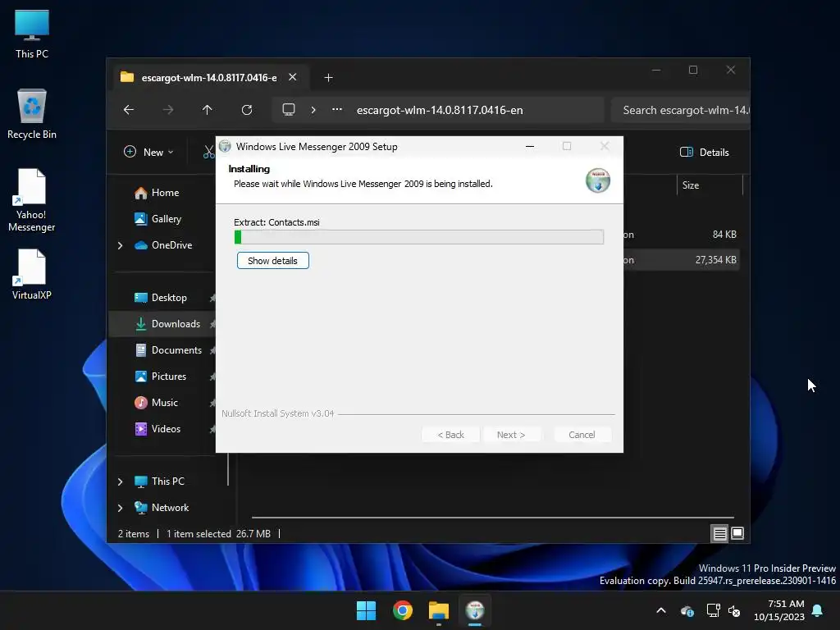Open the Recycle Bin desktop icon
Viewport: 840px width, 630px height.
(x=32, y=114)
